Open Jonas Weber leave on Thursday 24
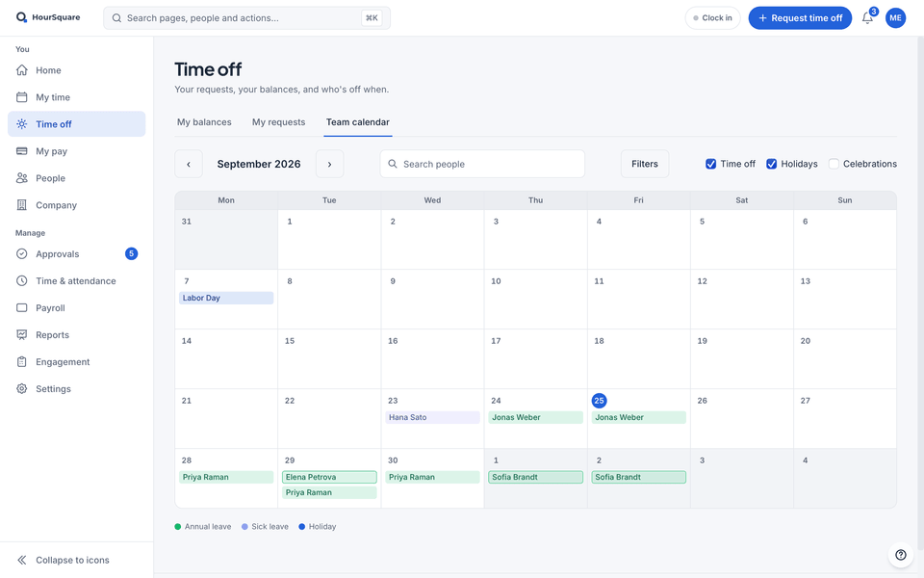The width and height of the screenshot is (924, 578). tap(536, 417)
